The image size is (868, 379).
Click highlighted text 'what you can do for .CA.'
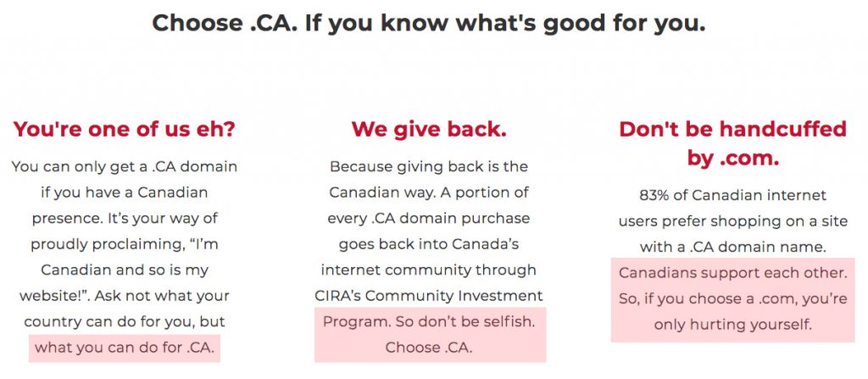[x=125, y=348]
